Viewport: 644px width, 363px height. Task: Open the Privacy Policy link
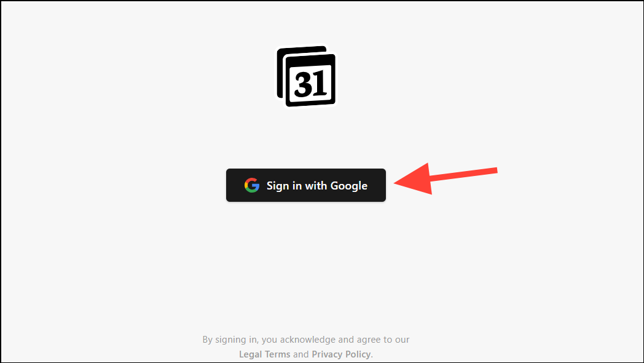click(341, 354)
